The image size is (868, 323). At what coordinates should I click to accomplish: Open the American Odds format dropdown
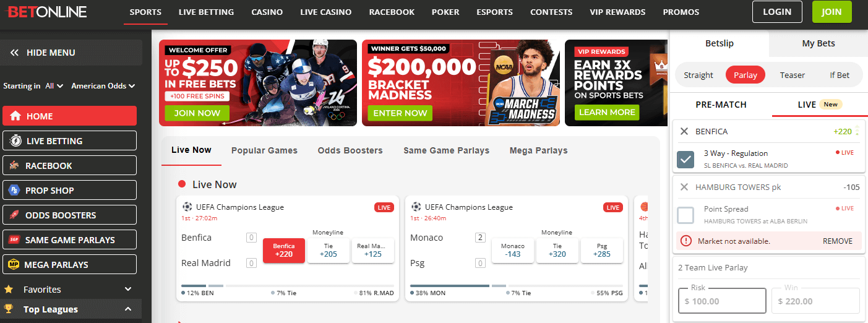(x=103, y=86)
